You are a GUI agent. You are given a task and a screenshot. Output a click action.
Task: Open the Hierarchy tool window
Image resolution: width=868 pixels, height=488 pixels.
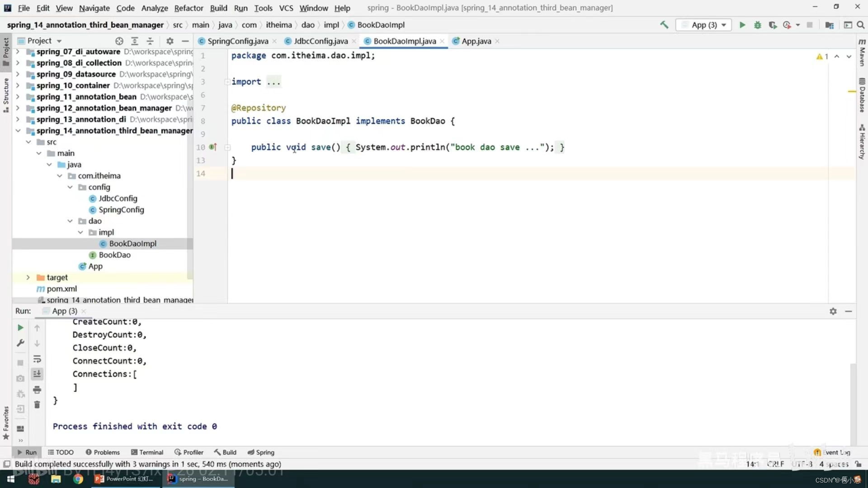(x=862, y=142)
